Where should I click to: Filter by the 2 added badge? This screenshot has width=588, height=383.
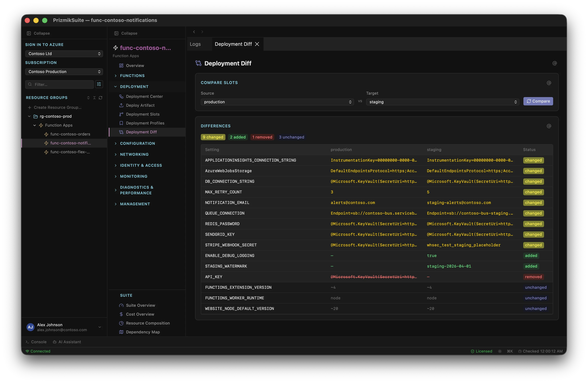point(238,137)
